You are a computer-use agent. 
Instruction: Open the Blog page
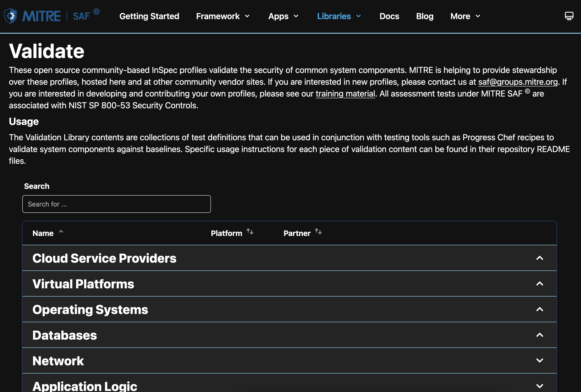coord(425,16)
